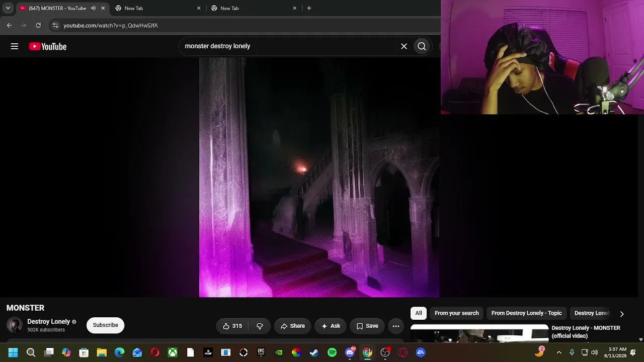The width and height of the screenshot is (644, 362).
Task: Open Task View on the taskbar
Action: click(x=49, y=352)
